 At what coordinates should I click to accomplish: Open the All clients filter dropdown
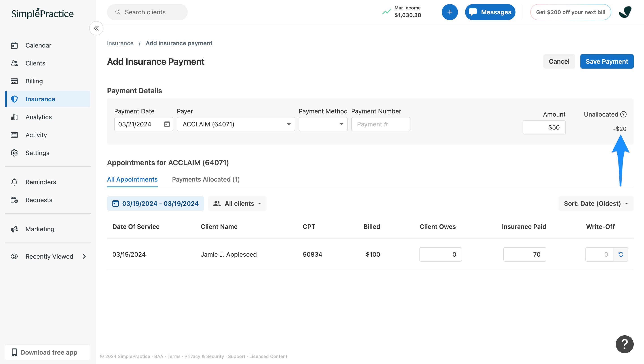tap(237, 203)
